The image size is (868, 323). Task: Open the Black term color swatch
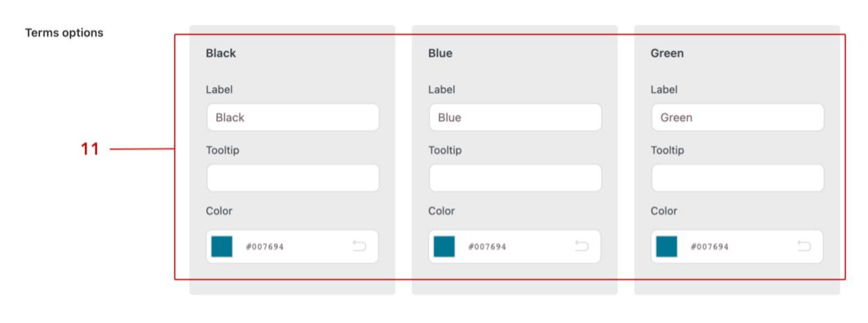[222, 246]
